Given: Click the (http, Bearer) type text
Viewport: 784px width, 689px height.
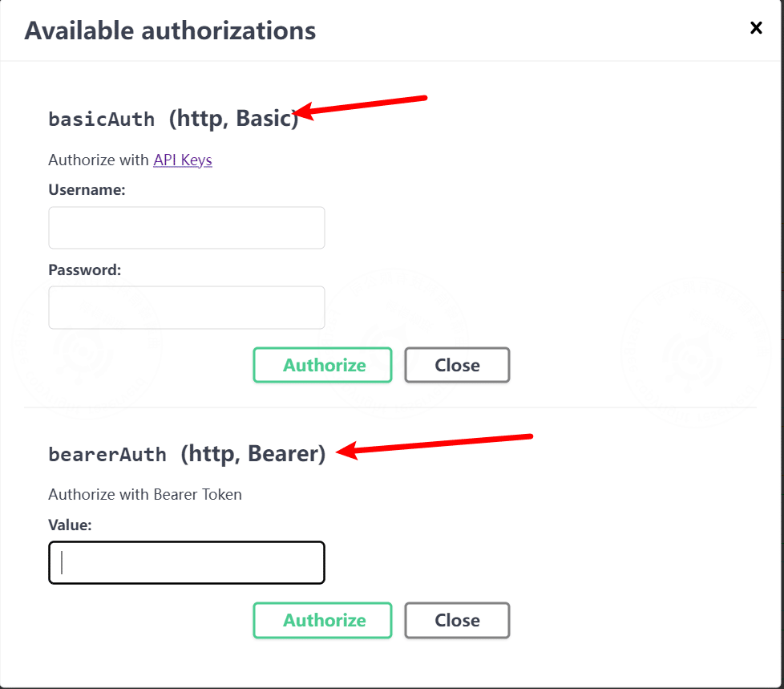Looking at the screenshot, I should click(253, 454).
